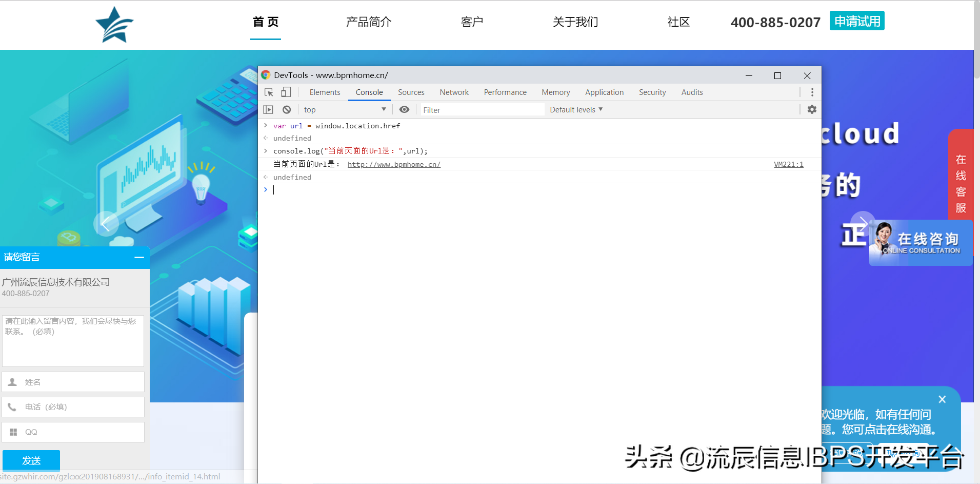Screen dimensions: 980x484
Task: Show the previous banner slide
Action: coord(106,224)
